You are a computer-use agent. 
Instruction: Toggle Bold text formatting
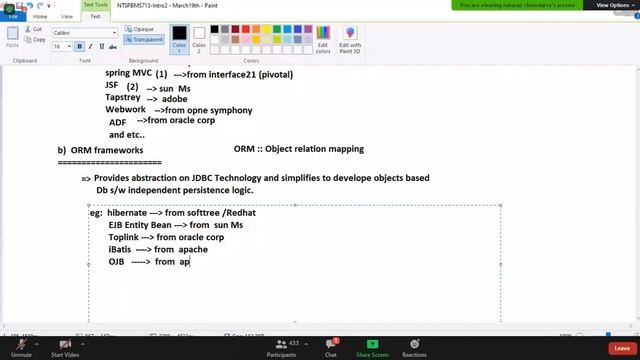80,47
